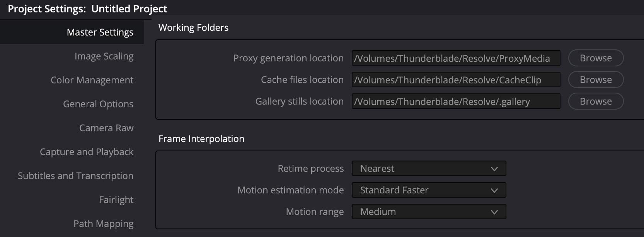This screenshot has width=644, height=237.
Task: Switch to Fairlight settings
Action: pyautogui.click(x=116, y=200)
